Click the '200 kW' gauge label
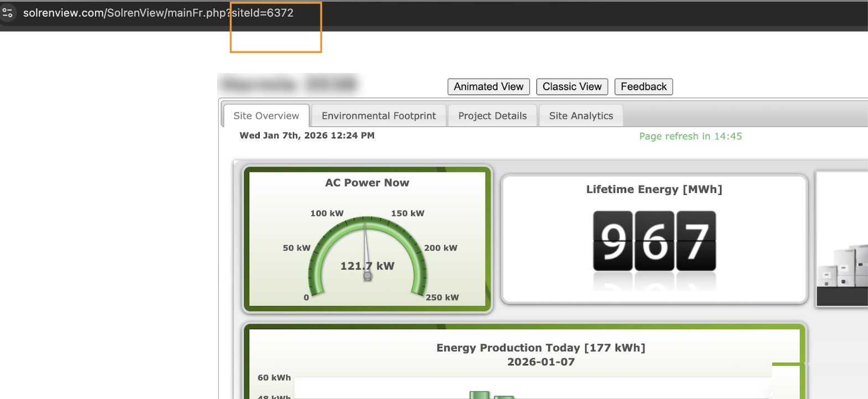Image resolution: width=868 pixels, height=399 pixels. pos(441,248)
